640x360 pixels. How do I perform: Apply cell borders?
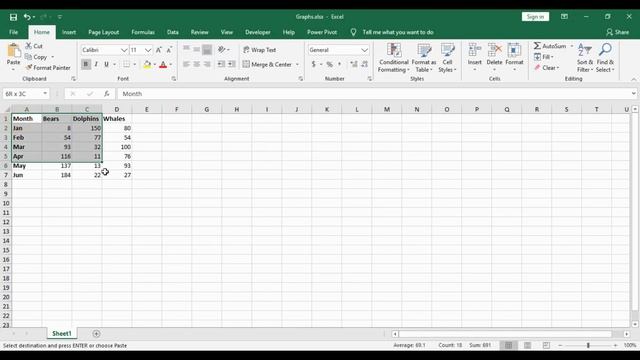click(127, 64)
